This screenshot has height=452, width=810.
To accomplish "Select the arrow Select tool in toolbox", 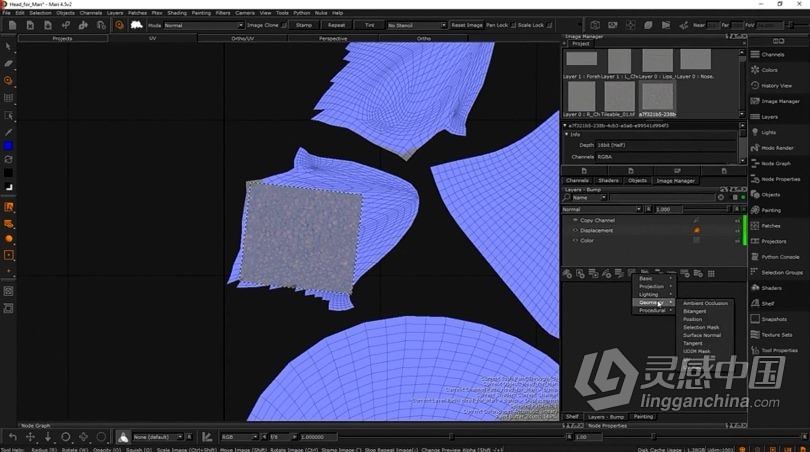I will 8,46.
